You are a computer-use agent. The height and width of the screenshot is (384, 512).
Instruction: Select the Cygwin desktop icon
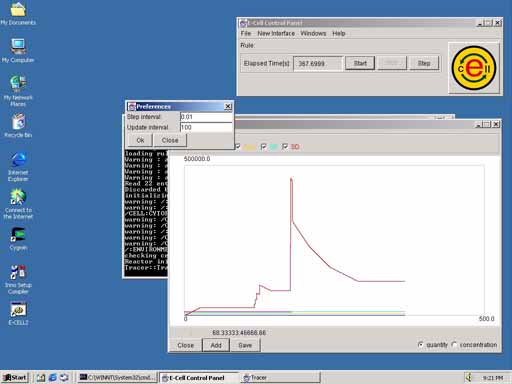pyautogui.click(x=18, y=239)
